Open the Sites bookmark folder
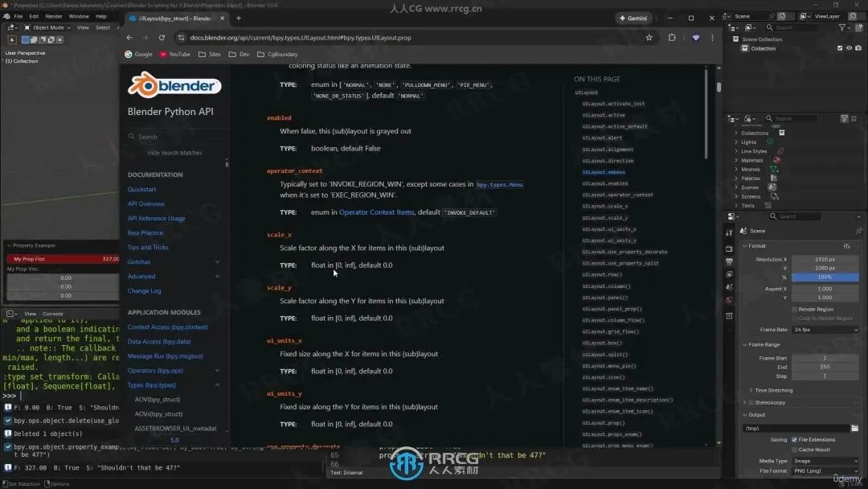The image size is (868, 489). [x=210, y=54]
